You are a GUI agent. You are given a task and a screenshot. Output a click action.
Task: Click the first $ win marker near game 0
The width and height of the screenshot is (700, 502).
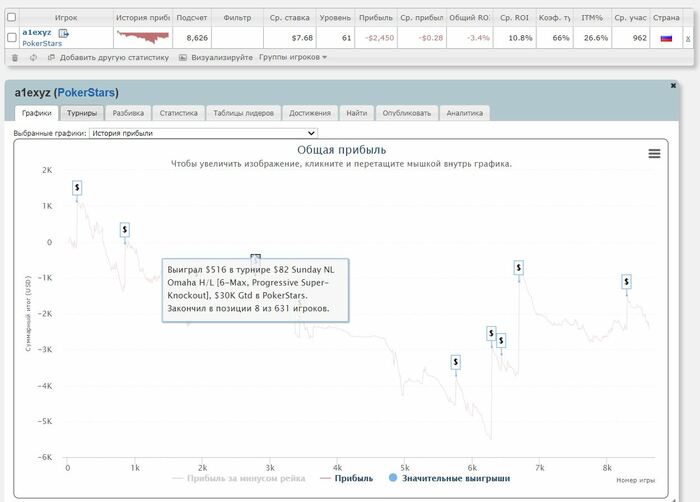point(77,188)
